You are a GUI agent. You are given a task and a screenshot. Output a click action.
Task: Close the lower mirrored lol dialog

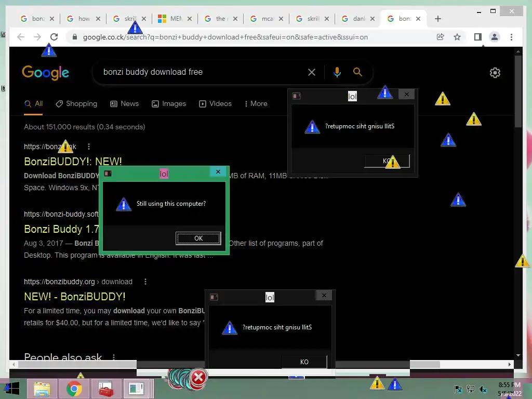point(324,296)
